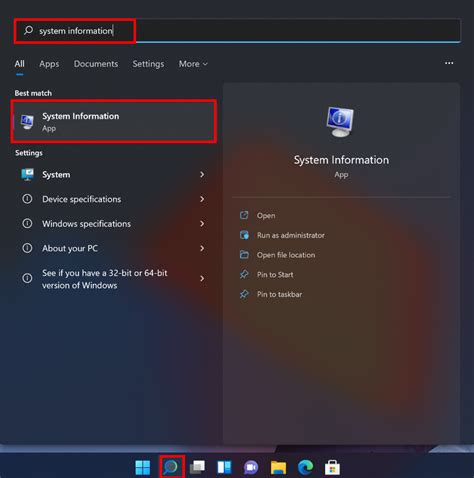
Task: Open Task View from the taskbar
Action: [x=197, y=467]
